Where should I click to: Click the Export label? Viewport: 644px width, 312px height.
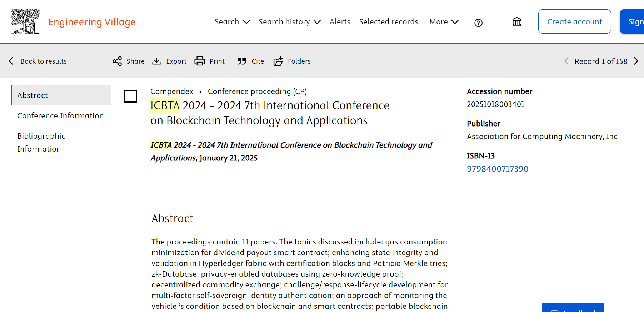coord(176,61)
